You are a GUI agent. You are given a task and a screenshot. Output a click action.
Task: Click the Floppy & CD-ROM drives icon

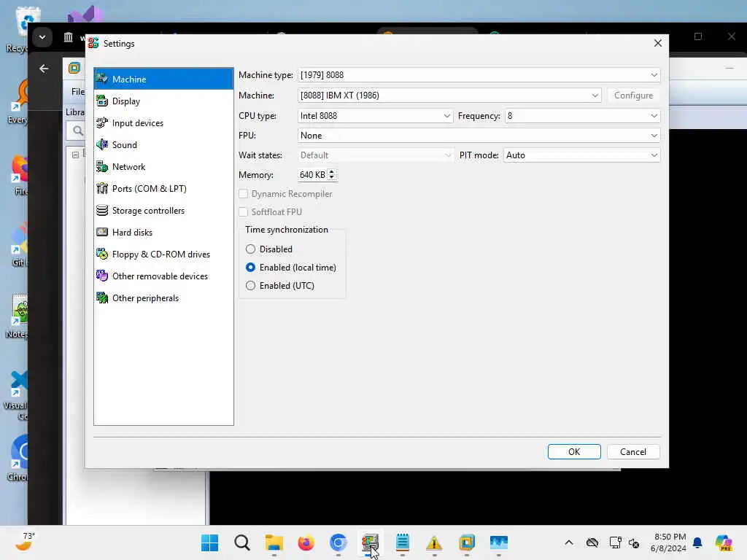tap(102, 254)
